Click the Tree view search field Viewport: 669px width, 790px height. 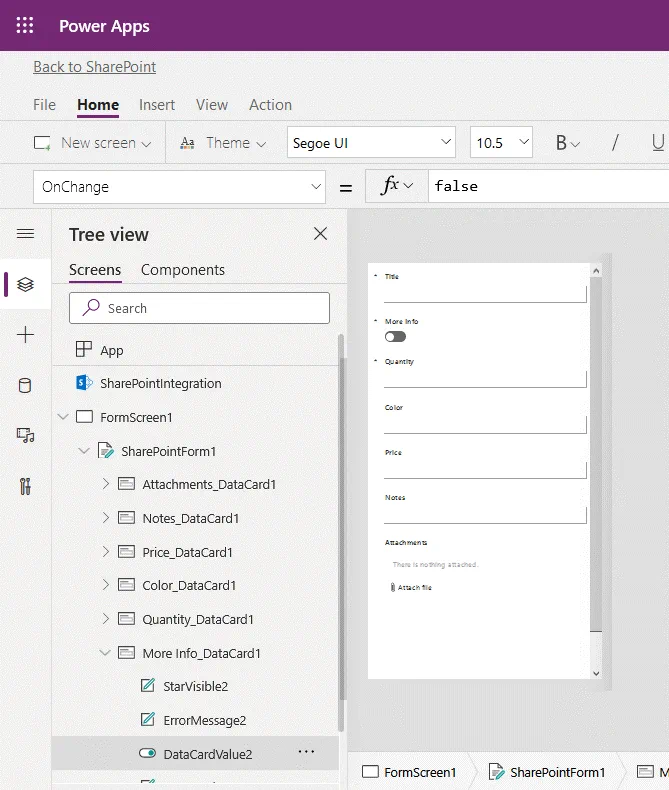click(x=199, y=308)
